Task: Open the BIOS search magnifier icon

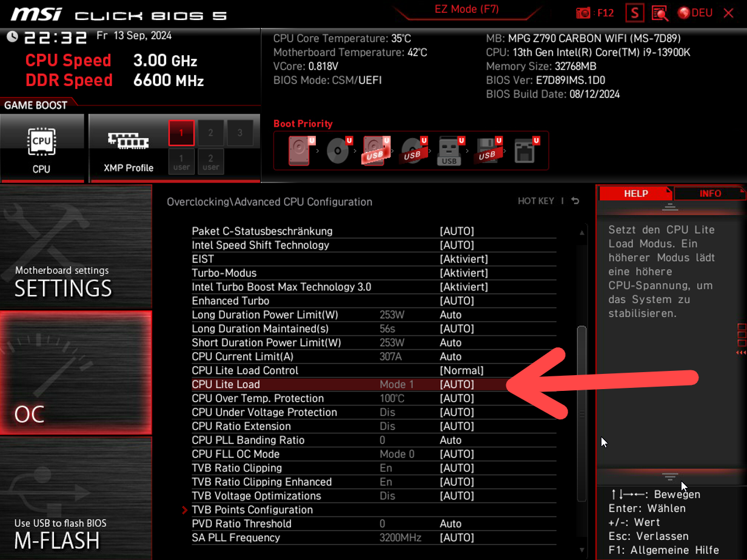Action: tap(660, 13)
